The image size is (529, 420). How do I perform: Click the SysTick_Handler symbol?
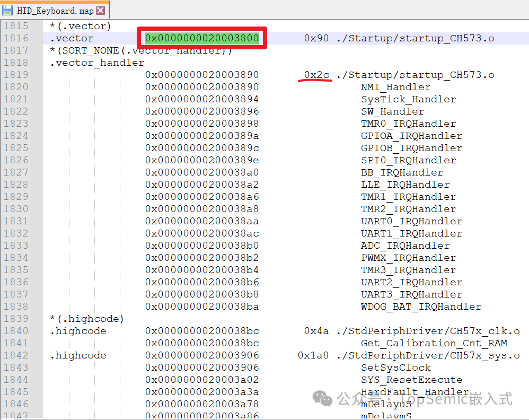408,99
